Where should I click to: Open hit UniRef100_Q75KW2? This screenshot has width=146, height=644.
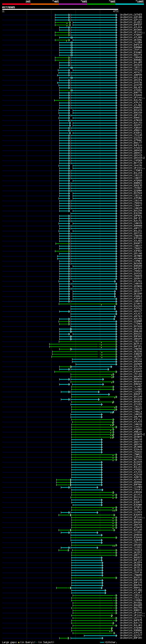pos(131,140)
